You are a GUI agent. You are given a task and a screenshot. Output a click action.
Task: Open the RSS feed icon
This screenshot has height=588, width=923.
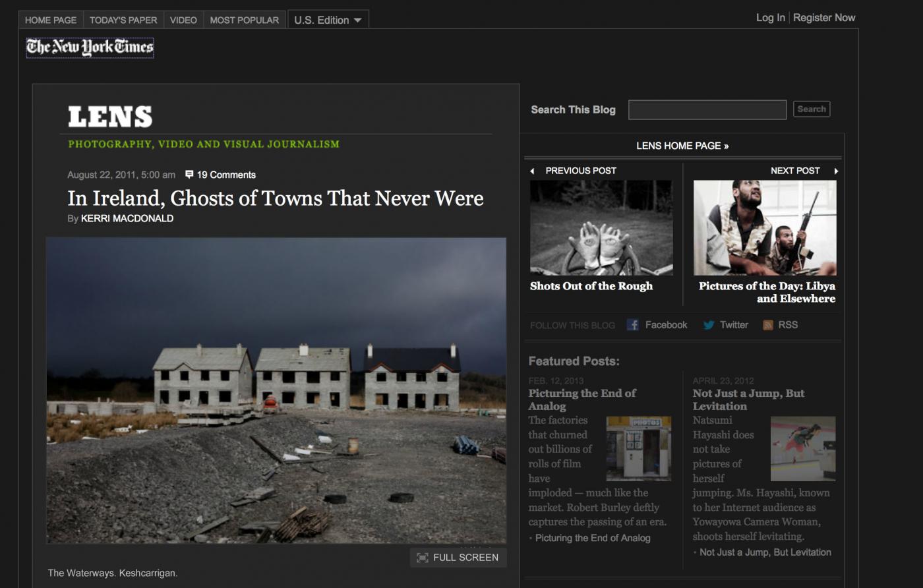pyautogui.click(x=767, y=325)
